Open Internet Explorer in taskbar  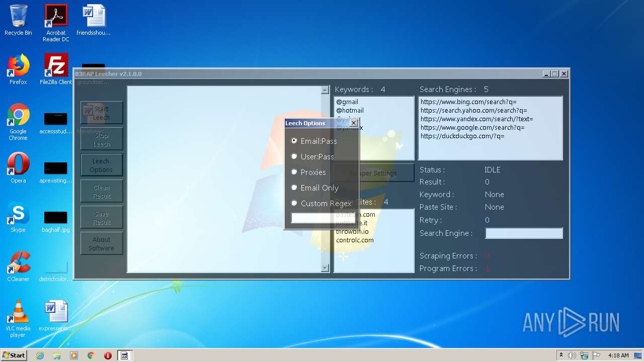40,355
